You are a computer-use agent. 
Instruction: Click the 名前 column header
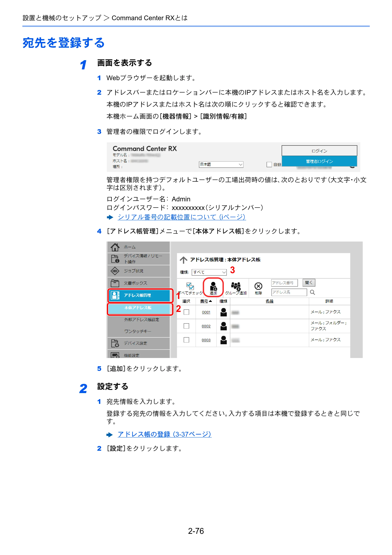[x=269, y=301]
